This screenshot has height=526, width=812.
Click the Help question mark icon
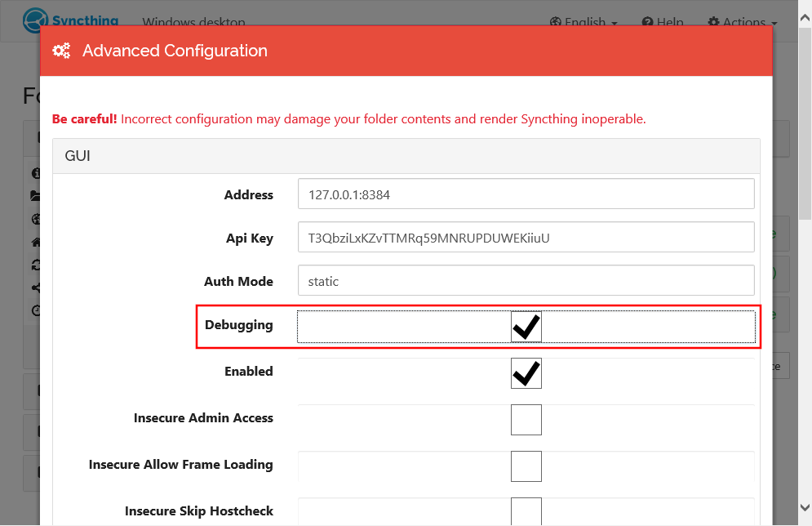tap(647, 22)
